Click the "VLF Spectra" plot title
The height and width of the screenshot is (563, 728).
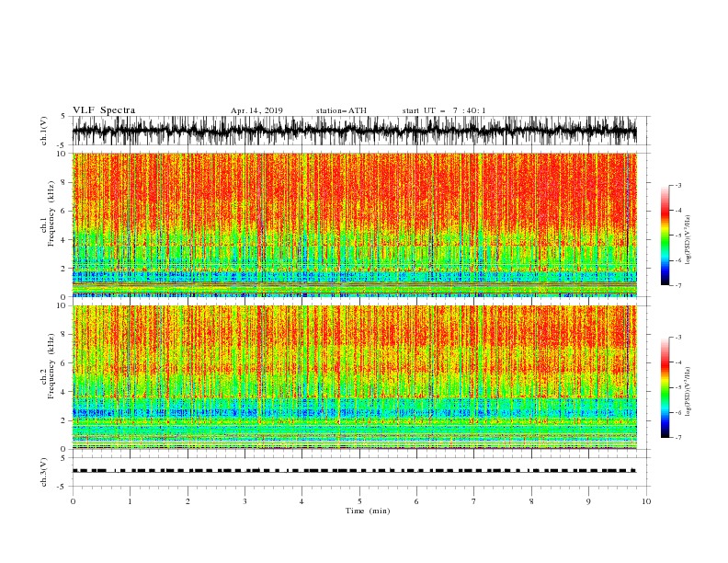pos(104,110)
